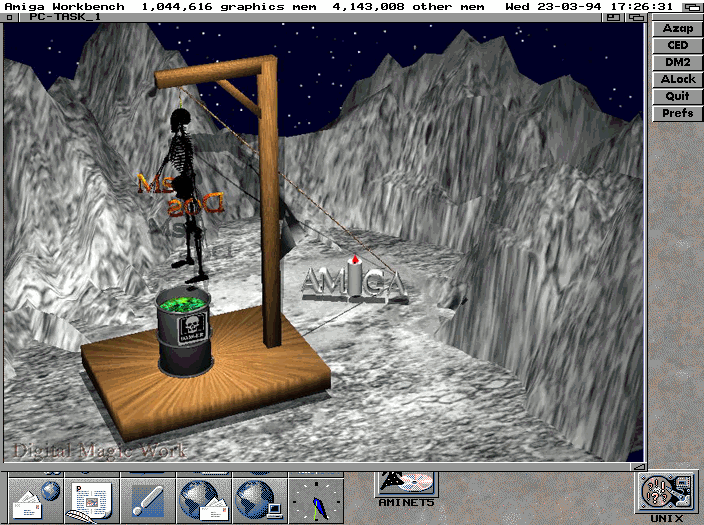Click the PC-TASK_1 window resize gadget
This screenshot has width=704, height=525.
pyautogui.click(x=640, y=467)
